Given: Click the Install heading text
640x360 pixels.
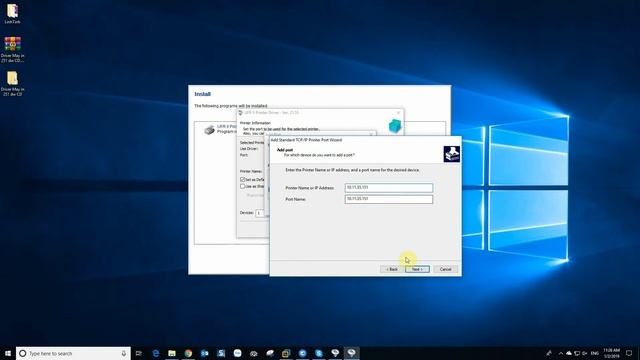Looking at the screenshot, I should pos(202,94).
